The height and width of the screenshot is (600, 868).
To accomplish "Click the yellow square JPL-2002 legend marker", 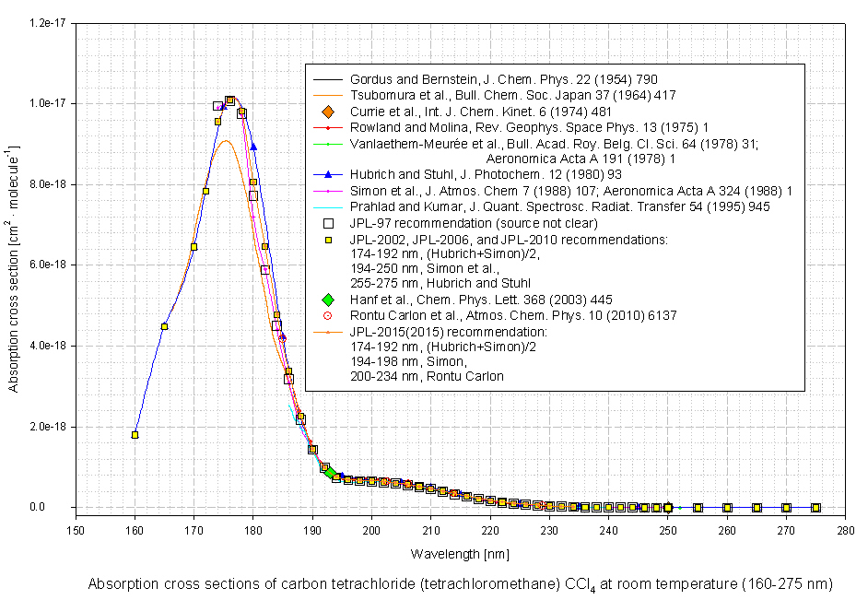I will (326, 238).
